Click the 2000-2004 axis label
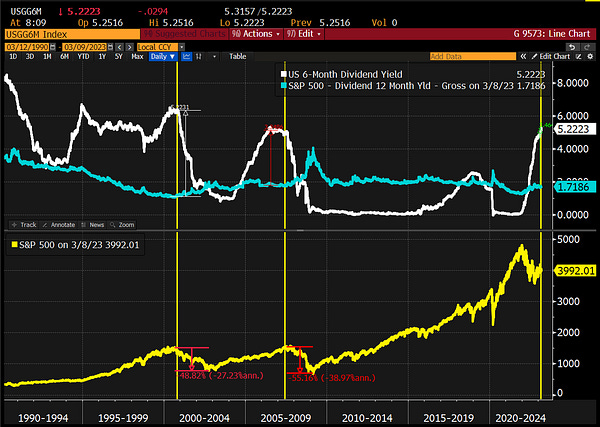This screenshot has width=600, height=427. point(204,418)
